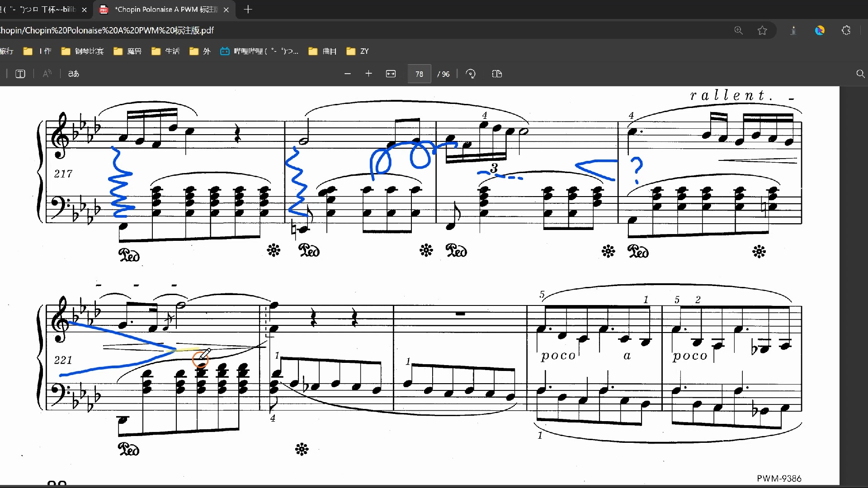Open the 曲目 bookmarks folder
This screenshot has height=488, width=868.
(x=322, y=51)
